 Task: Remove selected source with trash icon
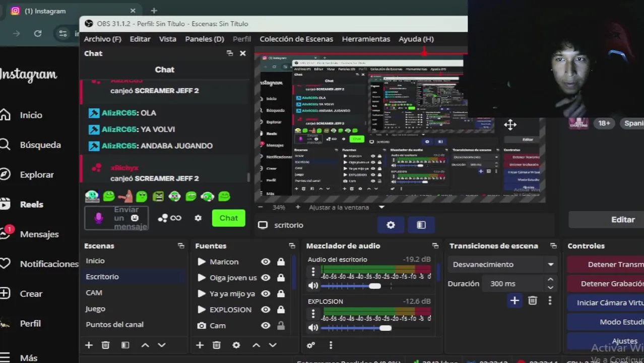(x=216, y=345)
